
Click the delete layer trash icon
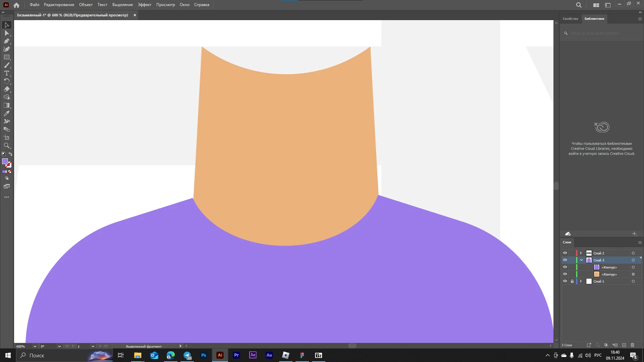tap(633, 345)
